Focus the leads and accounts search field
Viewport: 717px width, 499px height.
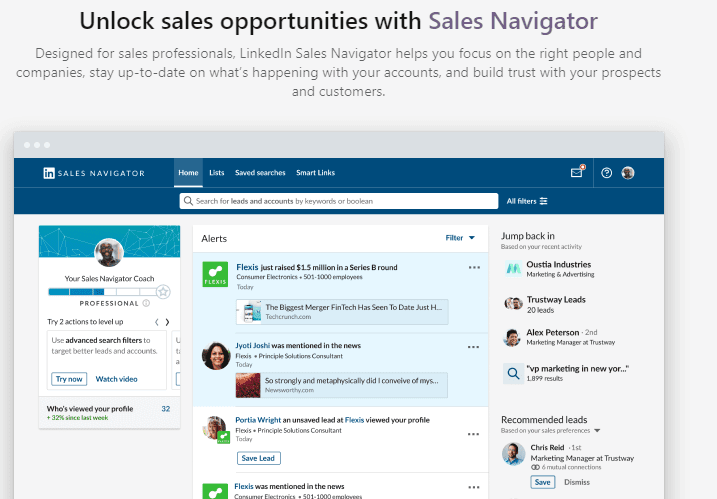click(339, 201)
